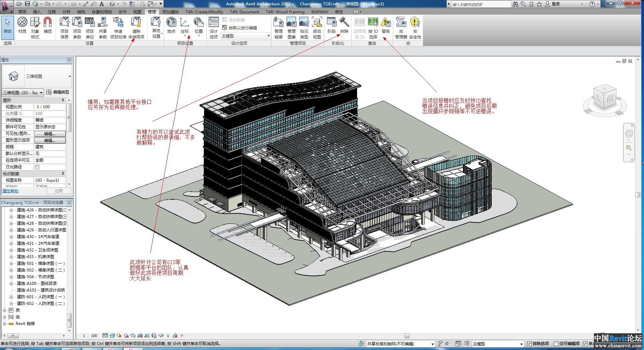Check 仅可编辑项 in status bar
644x350 pixels.
pos(556,344)
